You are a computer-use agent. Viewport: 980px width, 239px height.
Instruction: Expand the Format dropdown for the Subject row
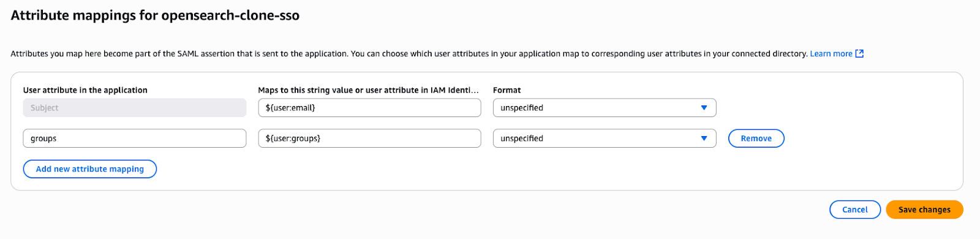click(x=605, y=108)
